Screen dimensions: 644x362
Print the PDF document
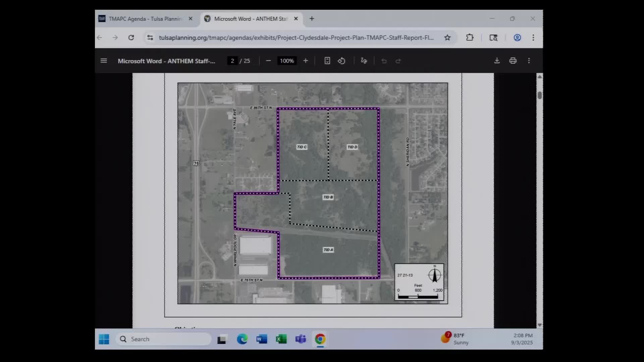[513, 61]
